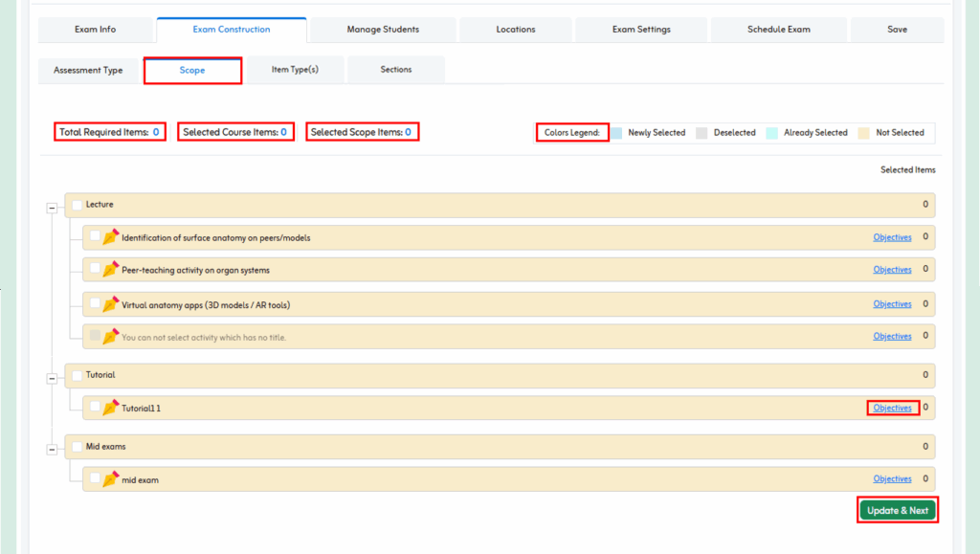The height and width of the screenshot is (554, 980).
Task: Click pencil icon next to mid exam
Action: coord(110,478)
